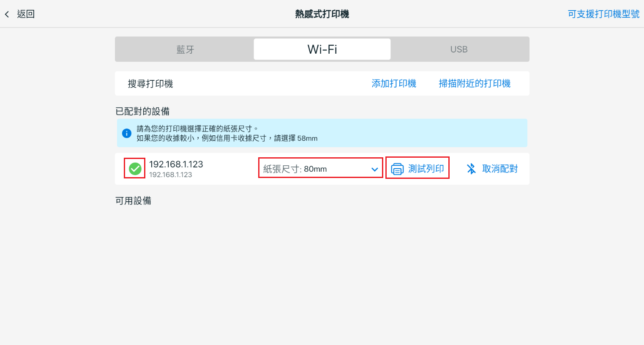
Task: Open the 可支援打印機型號 link
Action: point(603,14)
